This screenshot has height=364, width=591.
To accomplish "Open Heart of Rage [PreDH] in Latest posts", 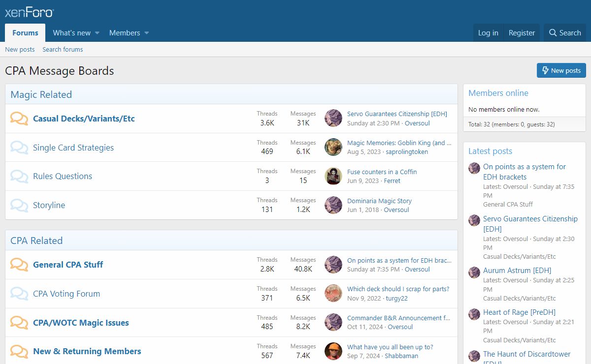I will (519, 312).
